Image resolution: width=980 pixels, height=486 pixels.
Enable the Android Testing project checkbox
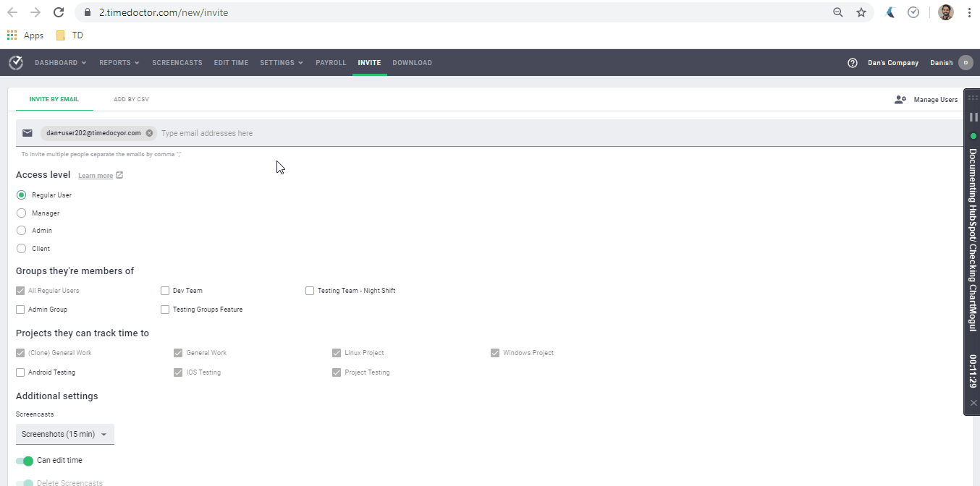pos(20,372)
